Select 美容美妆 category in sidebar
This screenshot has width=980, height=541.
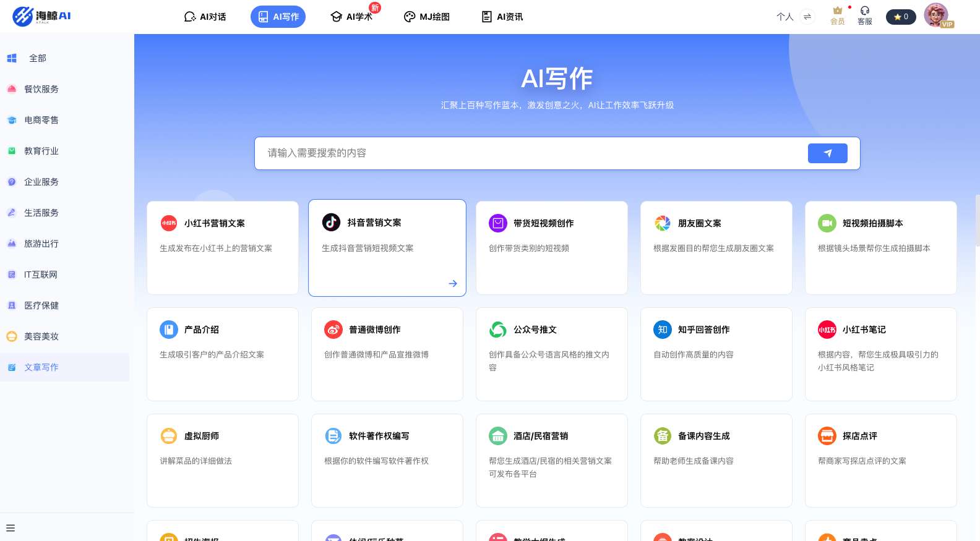(64, 336)
